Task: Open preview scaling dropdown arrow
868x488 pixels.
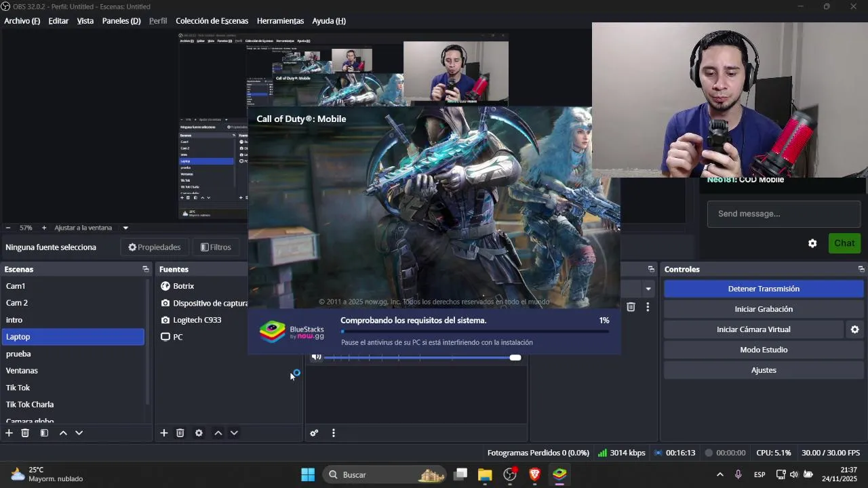Action: pos(125,228)
